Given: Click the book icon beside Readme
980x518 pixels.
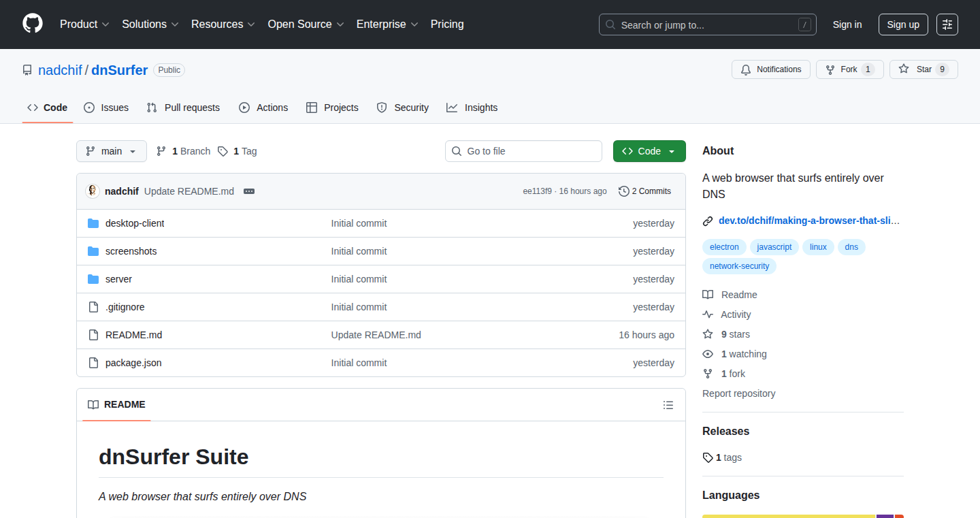Looking at the screenshot, I should click(x=708, y=295).
